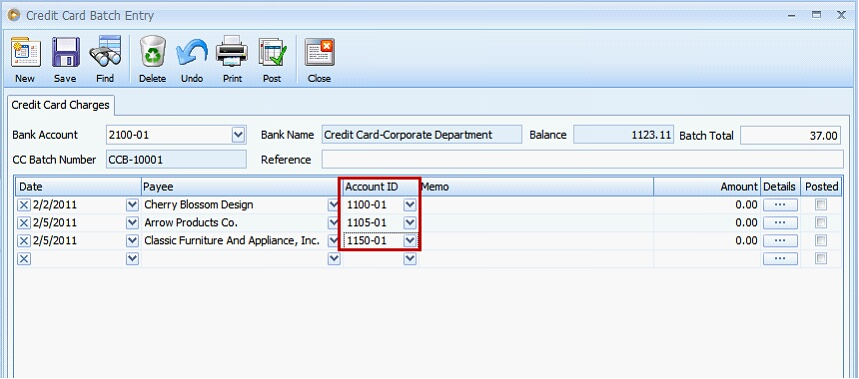Toggle Posted checkbox for Cherry Blossom Design
859x379 pixels.
pos(821,205)
